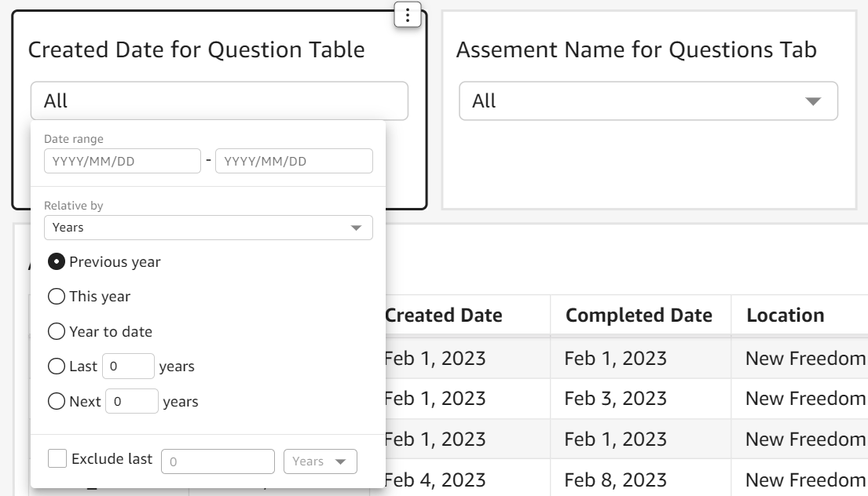Viewport: 868px width, 496px height.
Task: Click the Completed Date column header
Action: click(639, 315)
